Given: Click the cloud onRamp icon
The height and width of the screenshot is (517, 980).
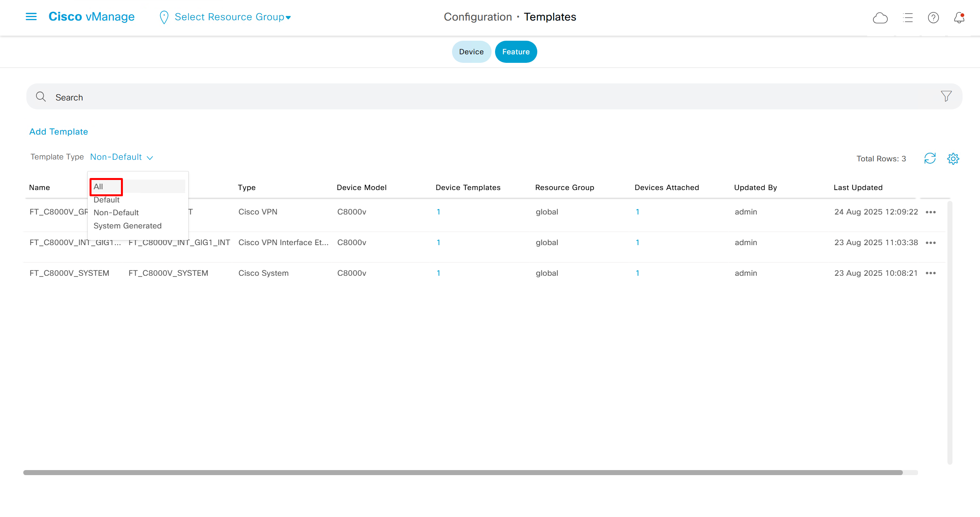Looking at the screenshot, I should click(x=880, y=18).
